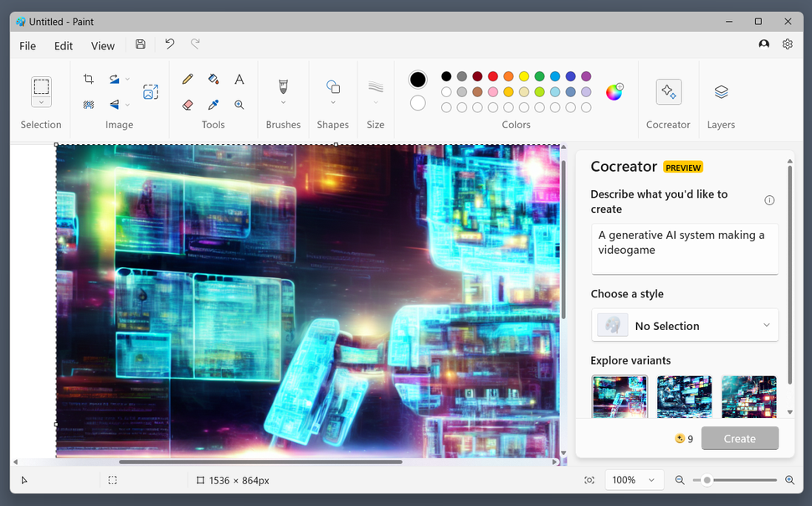Select the Pencil tool

[188, 79]
